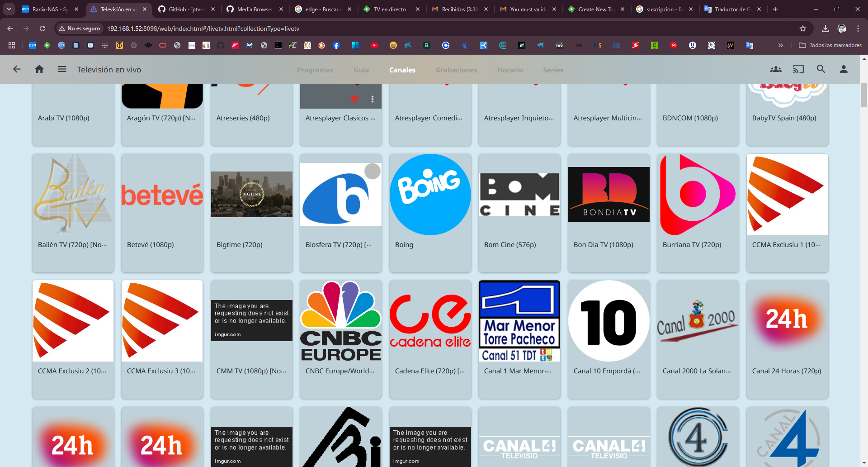
Task: Open the user profile icon
Action: pos(844,69)
